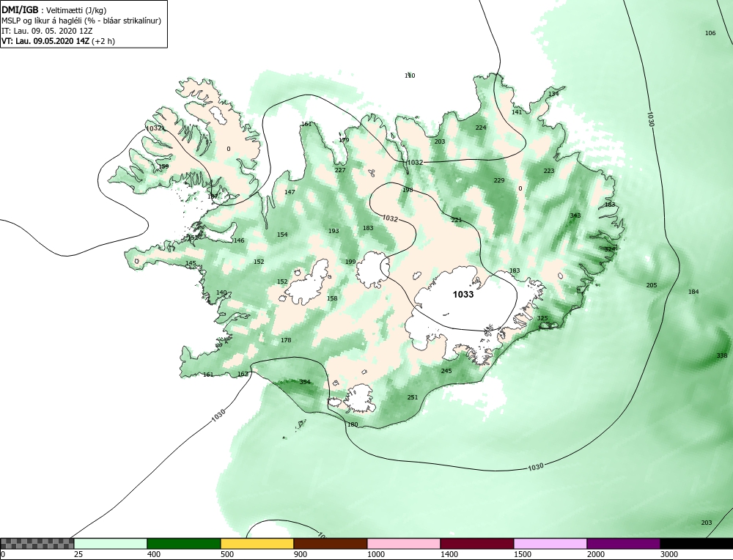The height and width of the screenshot is (560, 733).
Task: Click the Westfjords map value "159"
Action: [163, 166]
